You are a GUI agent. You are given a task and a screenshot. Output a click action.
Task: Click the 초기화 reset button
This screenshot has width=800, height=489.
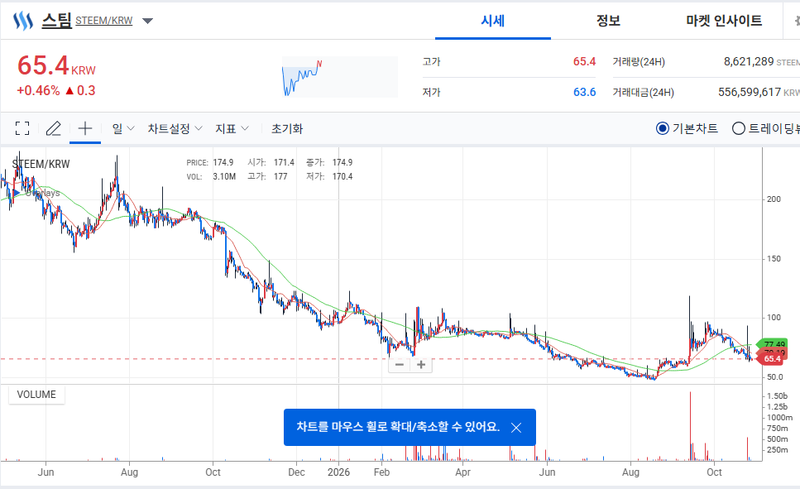tap(287, 129)
